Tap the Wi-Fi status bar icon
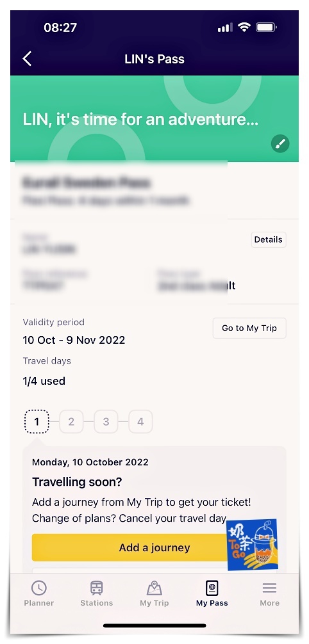 [244, 28]
